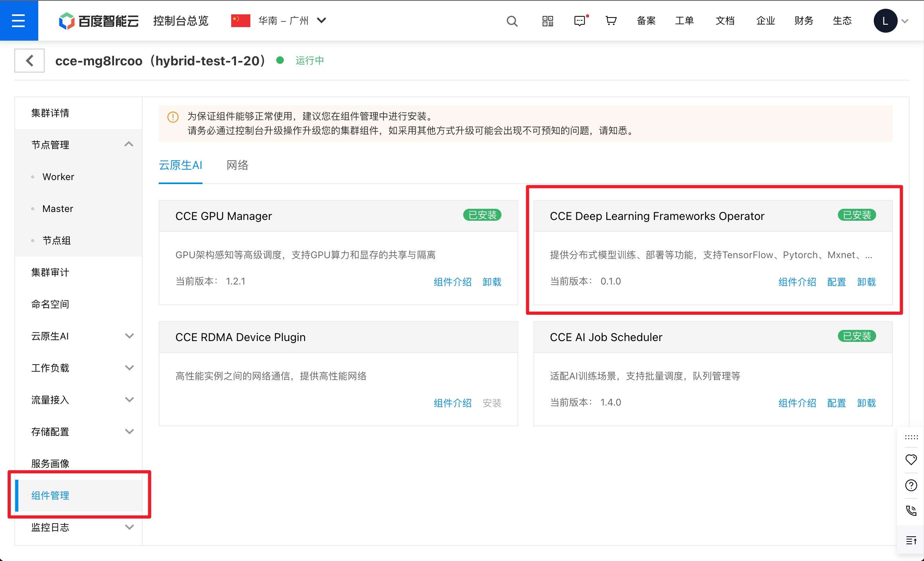The image size is (924, 561).
Task: Click the back-to-top icon in side toolbar
Action: [911, 540]
